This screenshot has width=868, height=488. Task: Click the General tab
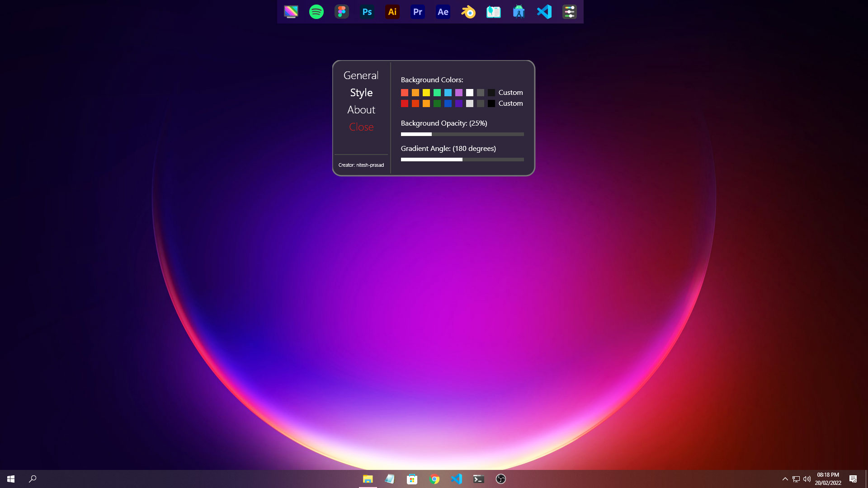click(361, 75)
